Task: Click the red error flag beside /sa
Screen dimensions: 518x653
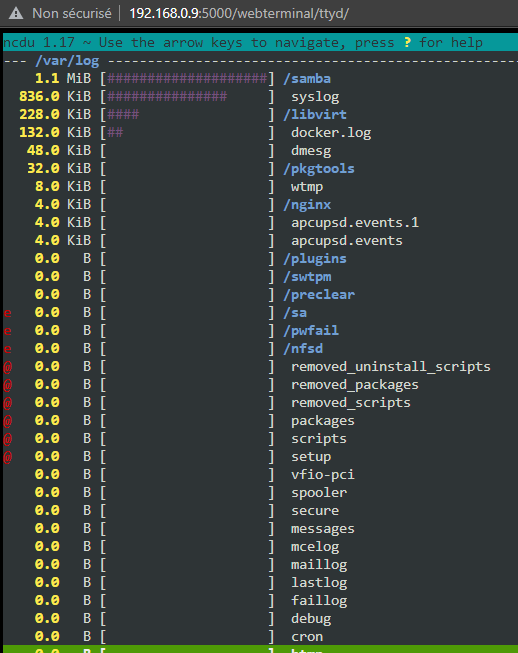Action: [7, 313]
